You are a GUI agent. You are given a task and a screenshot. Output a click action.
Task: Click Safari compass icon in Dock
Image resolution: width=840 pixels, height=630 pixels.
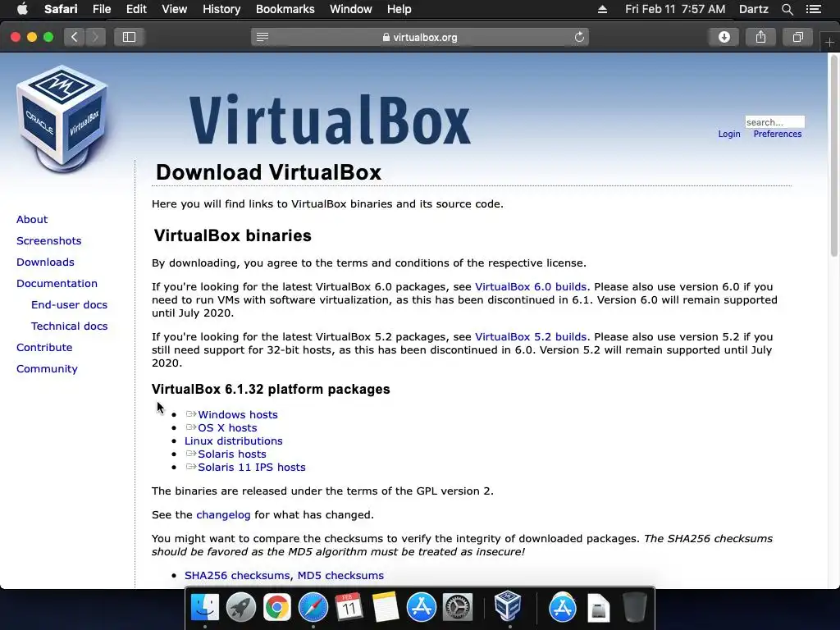(313, 608)
